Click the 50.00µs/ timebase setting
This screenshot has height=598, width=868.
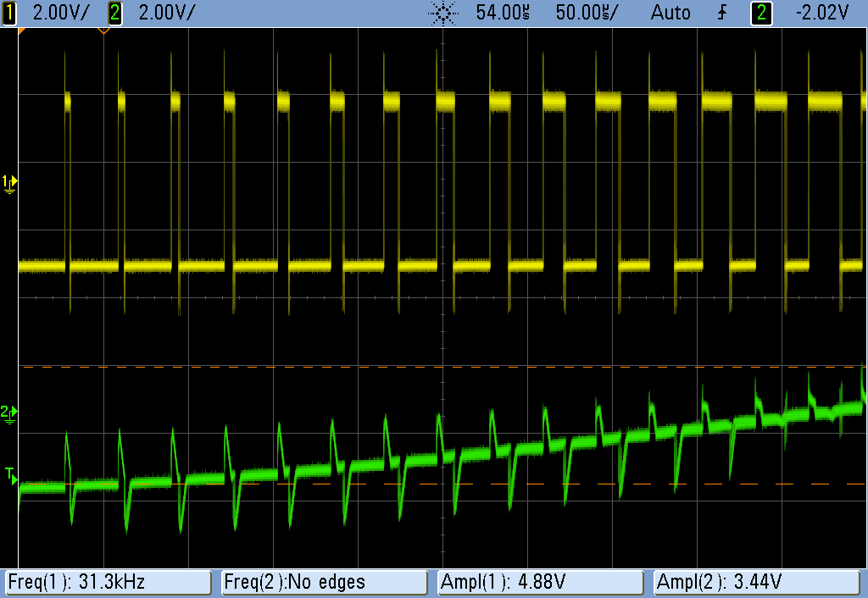click(587, 12)
